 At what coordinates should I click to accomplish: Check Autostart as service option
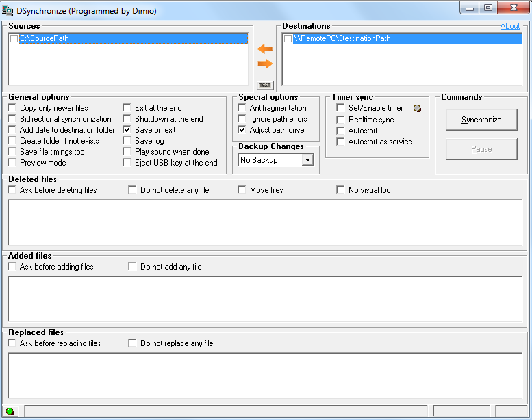[340, 142]
